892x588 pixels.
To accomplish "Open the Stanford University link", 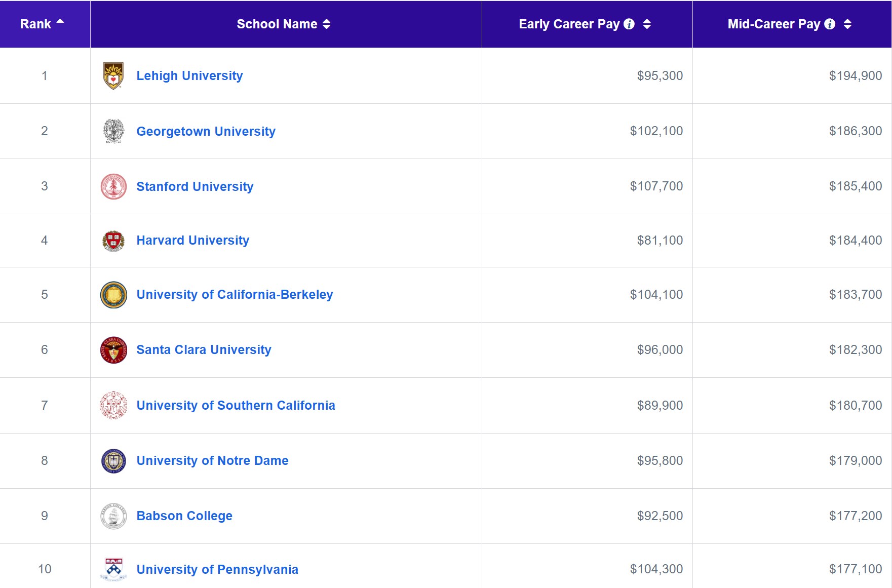I will coord(195,186).
